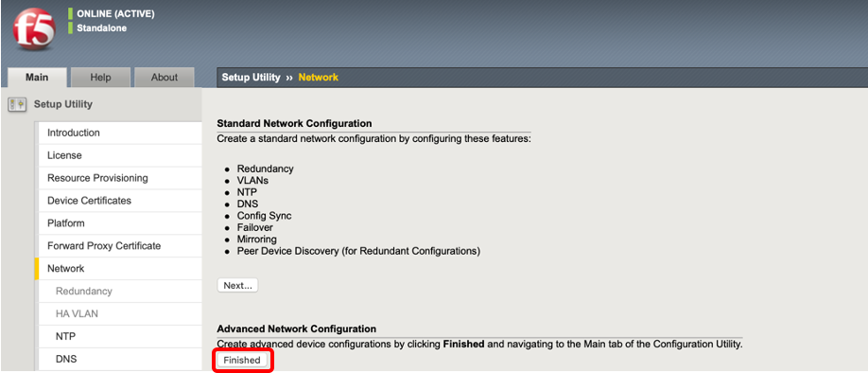Open the DNS sub-item in sidebar

pos(120,359)
